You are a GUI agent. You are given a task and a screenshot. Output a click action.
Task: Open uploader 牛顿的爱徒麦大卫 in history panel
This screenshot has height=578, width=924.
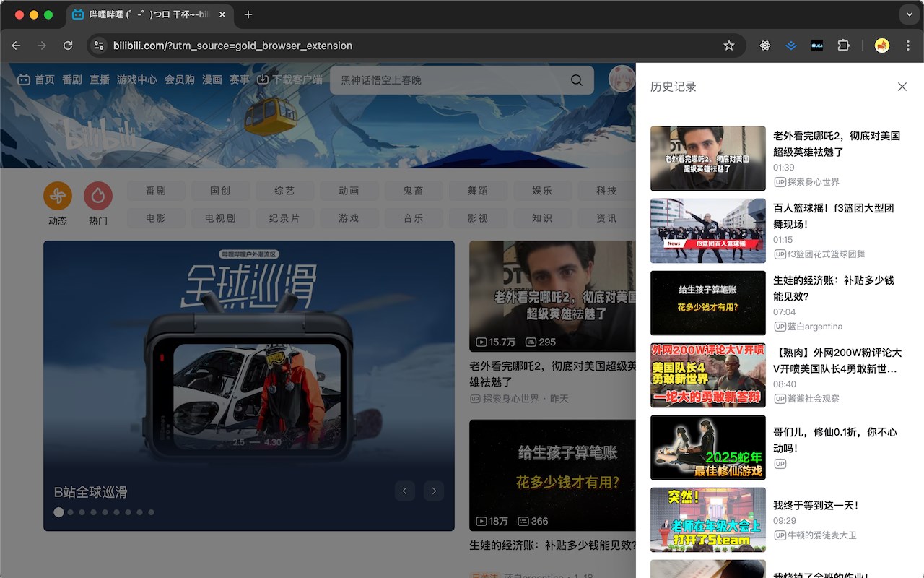[x=815, y=535]
